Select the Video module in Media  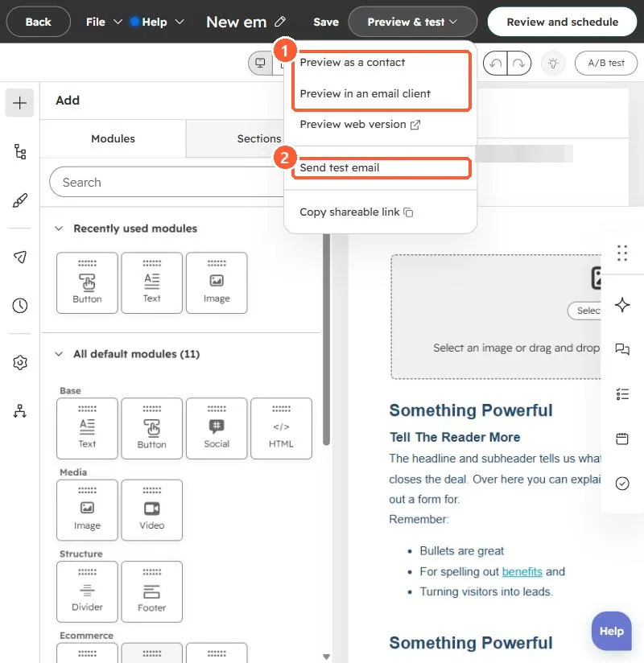pyautogui.click(x=152, y=510)
